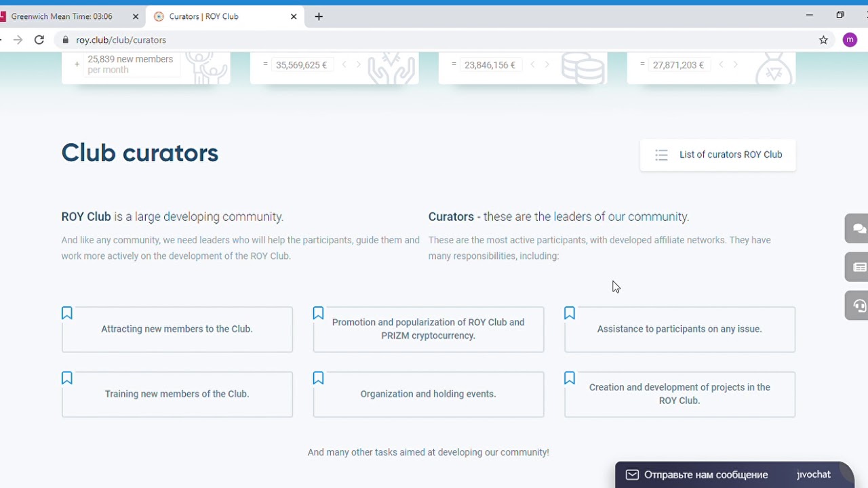
Task: Click the ROY Club favicon on the Curators tab
Action: tap(159, 16)
